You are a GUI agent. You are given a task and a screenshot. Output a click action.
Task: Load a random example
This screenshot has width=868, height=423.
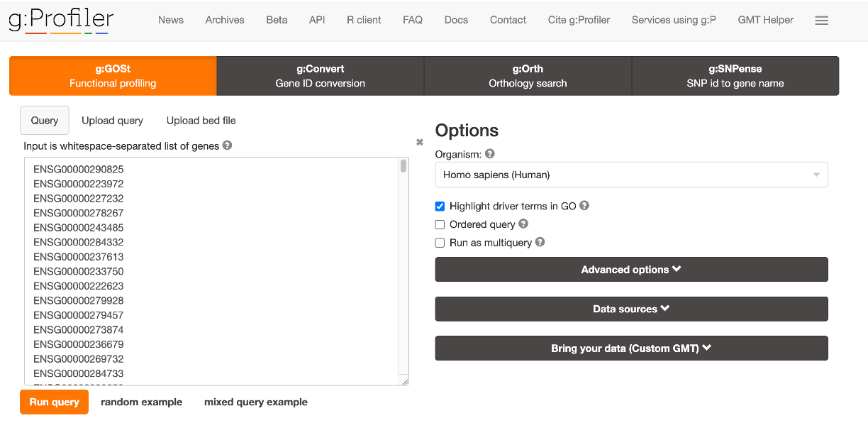point(141,402)
